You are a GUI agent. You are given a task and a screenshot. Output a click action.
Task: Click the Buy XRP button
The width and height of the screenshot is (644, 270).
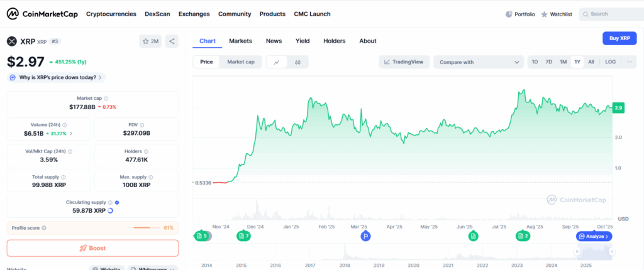tap(619, 38)
